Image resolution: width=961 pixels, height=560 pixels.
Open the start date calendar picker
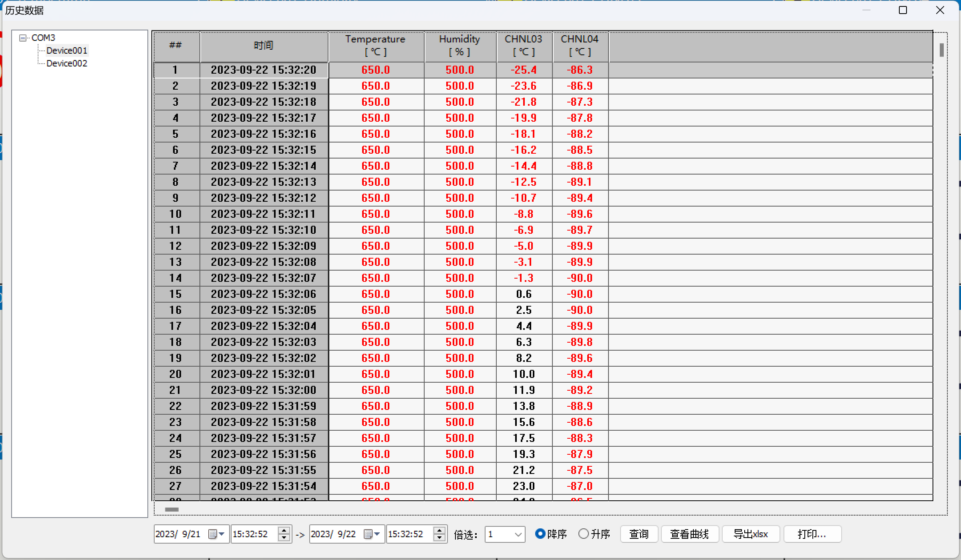pos(216,534)
